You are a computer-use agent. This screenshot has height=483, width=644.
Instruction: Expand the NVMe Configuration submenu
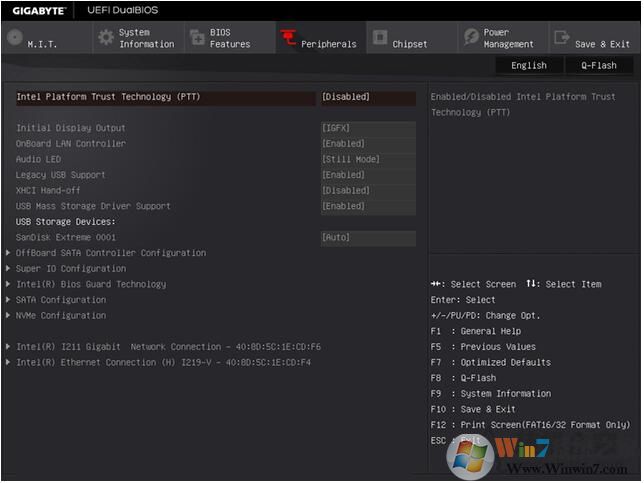point(60,316)
